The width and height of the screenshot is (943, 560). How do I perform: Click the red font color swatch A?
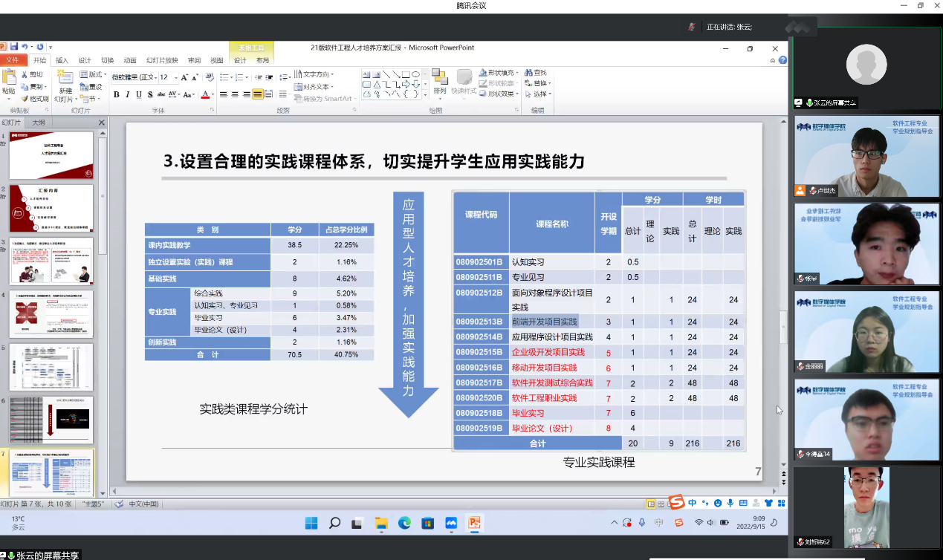[204, 94]
